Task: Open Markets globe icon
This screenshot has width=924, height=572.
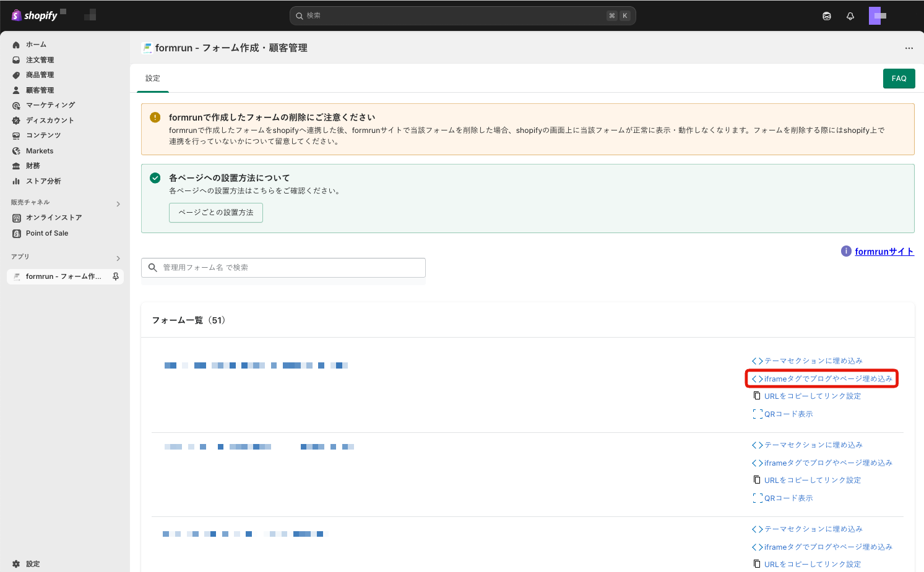Action: coord(16,151)
